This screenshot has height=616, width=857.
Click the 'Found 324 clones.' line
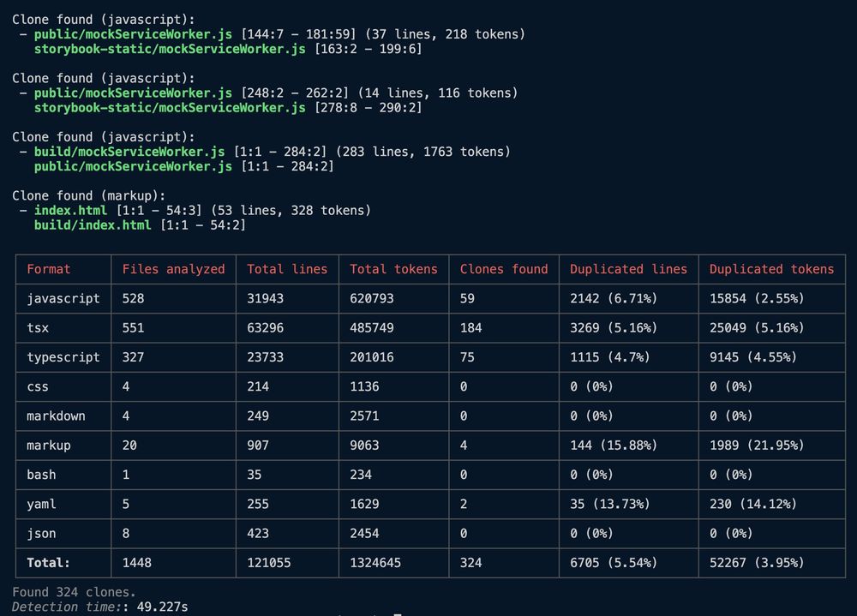pyautogui.click(x=74, y=593)
